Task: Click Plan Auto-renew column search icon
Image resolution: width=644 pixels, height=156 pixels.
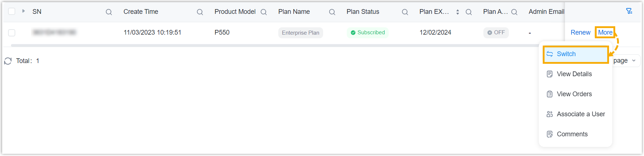Action: click(514, 12)
